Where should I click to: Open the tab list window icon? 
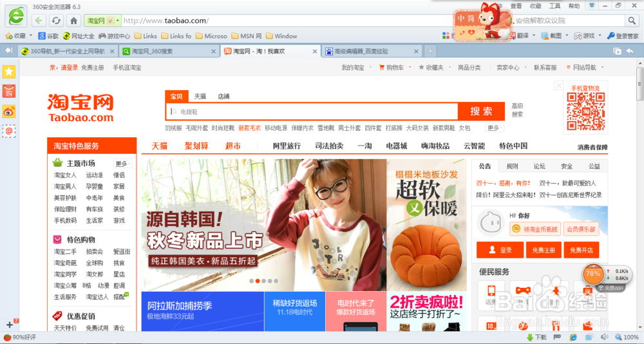617,51
